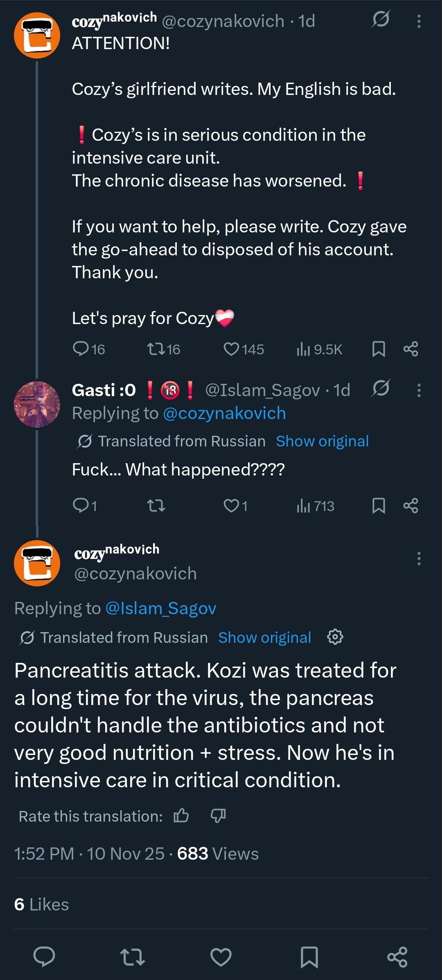Rate the translation thumbs down

coord(218,816)
